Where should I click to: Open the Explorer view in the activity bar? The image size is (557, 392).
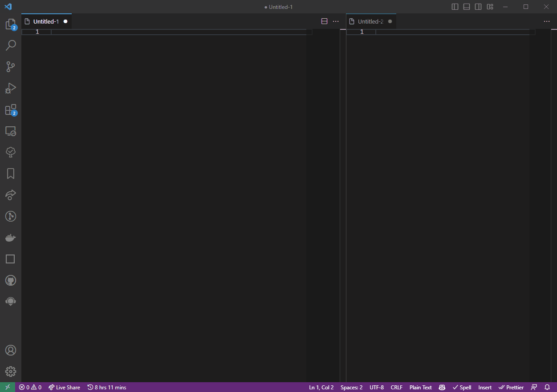10,24
